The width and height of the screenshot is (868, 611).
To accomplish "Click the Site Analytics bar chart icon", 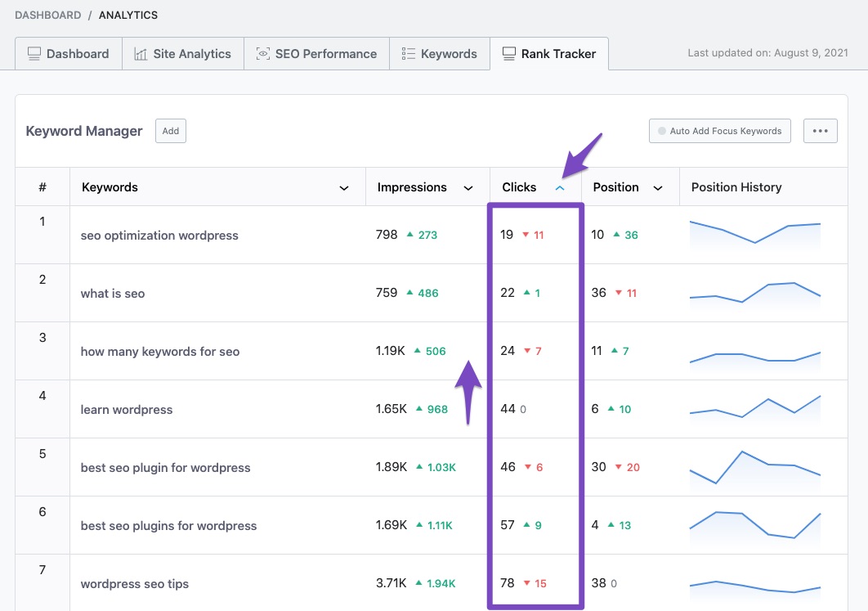I will pyautogui.click(x=140, y=54).
